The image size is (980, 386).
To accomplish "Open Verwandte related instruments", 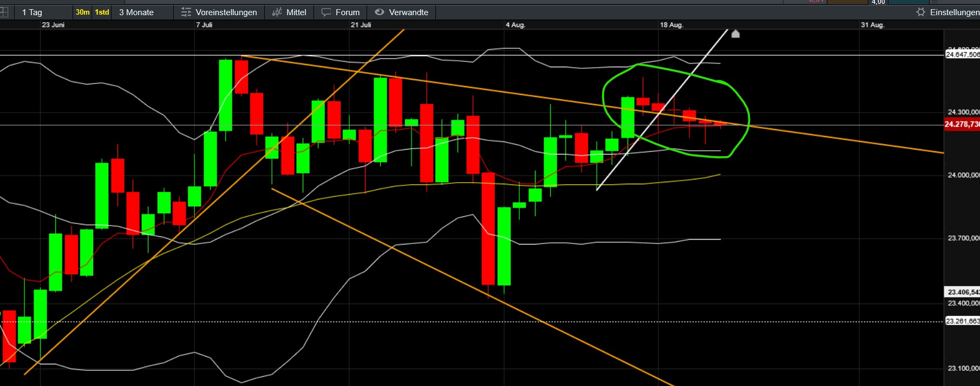I will coord(401,12).
